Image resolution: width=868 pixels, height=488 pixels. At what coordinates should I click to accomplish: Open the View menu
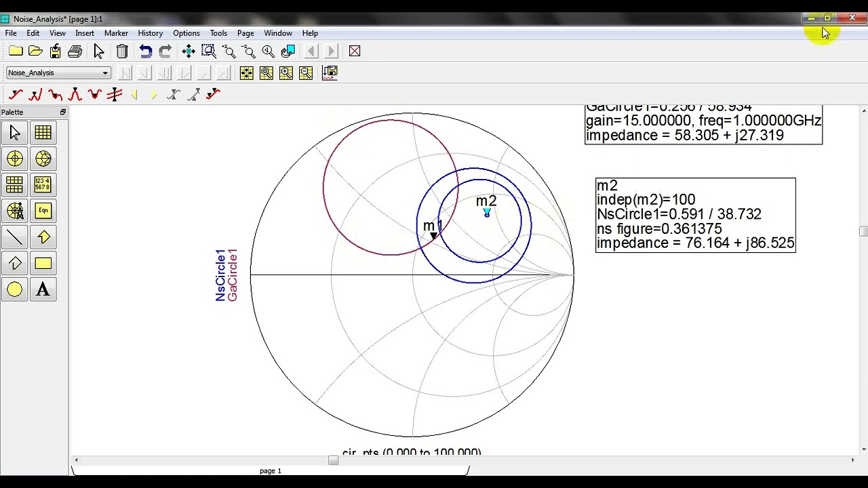58,33
